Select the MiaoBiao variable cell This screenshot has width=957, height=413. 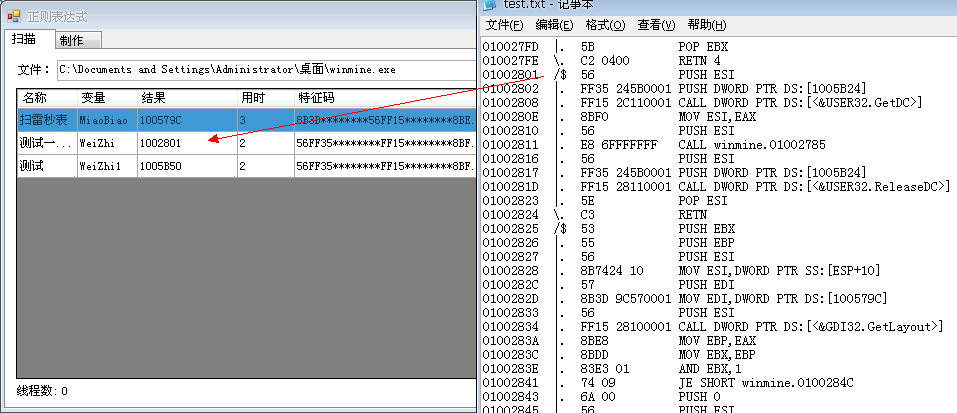pyautogui.click(x=107, y=120)
